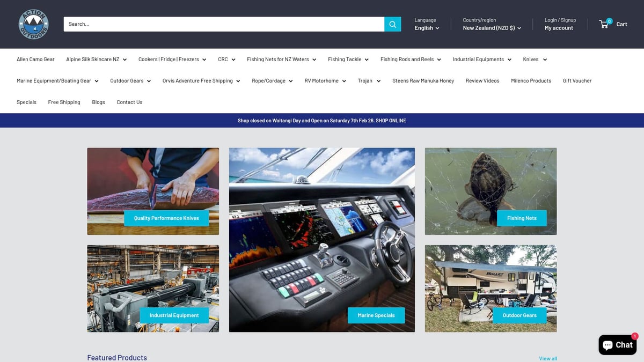Open the Shopify chat bubble
The image size is (644, 362).
617,345
